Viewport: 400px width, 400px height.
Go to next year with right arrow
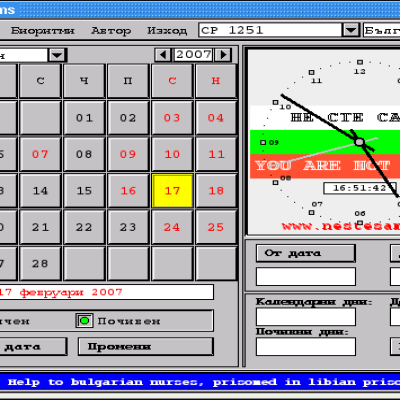pos(223,54)
